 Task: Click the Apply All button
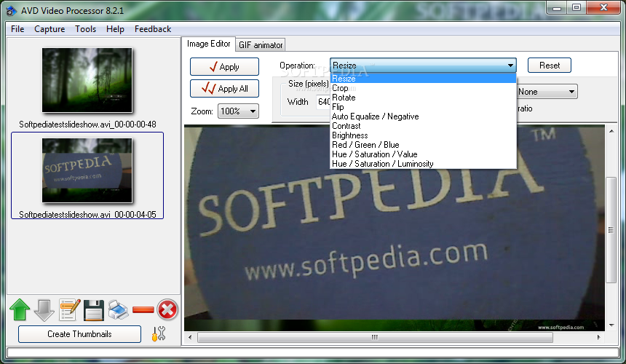(x=224, y=89)
